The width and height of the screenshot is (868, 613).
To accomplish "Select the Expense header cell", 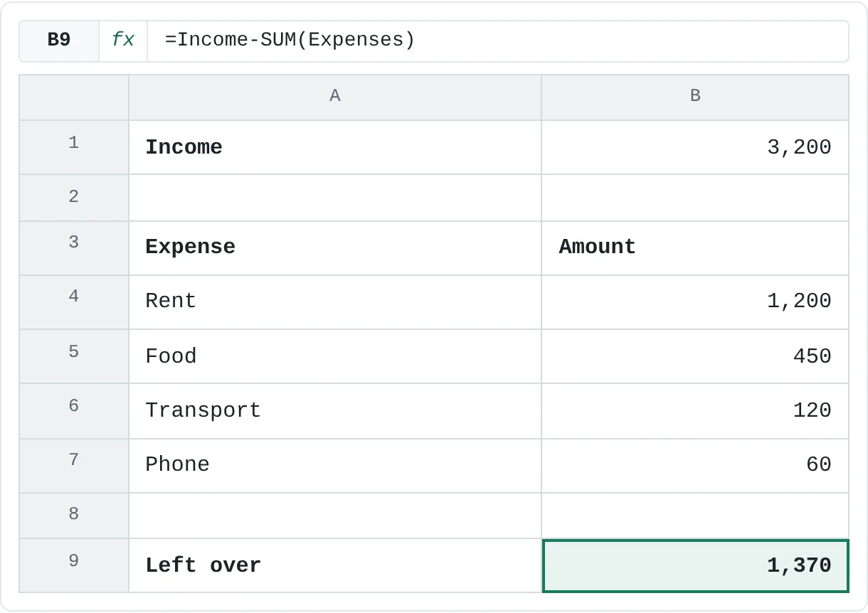I will click(335, 248).
